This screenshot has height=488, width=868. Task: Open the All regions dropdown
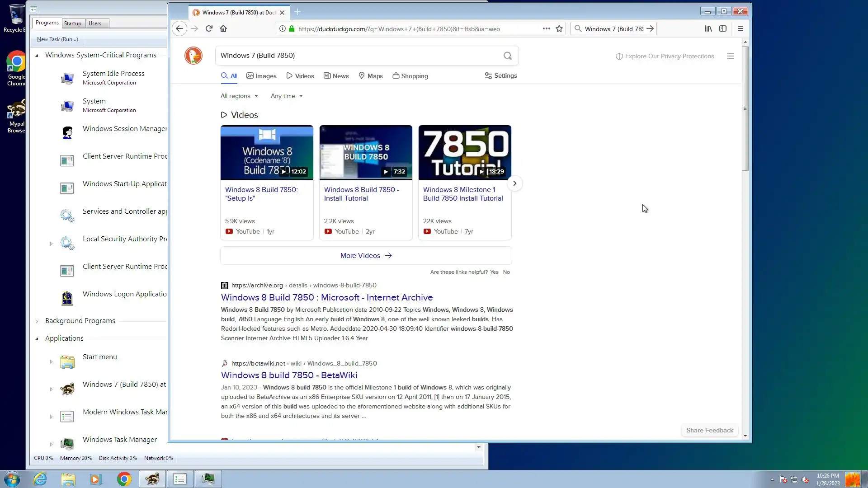pos(239,96)
